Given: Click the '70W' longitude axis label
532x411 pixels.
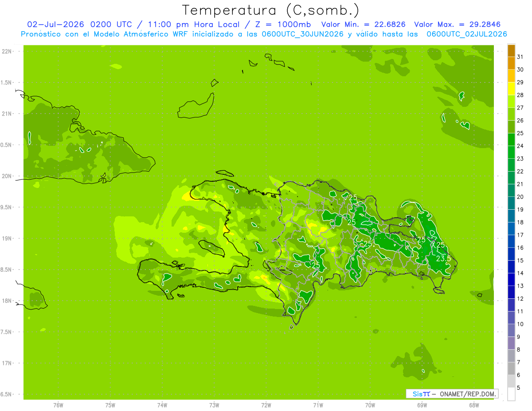Looking at the screenshot, I should tap(370, 405).
